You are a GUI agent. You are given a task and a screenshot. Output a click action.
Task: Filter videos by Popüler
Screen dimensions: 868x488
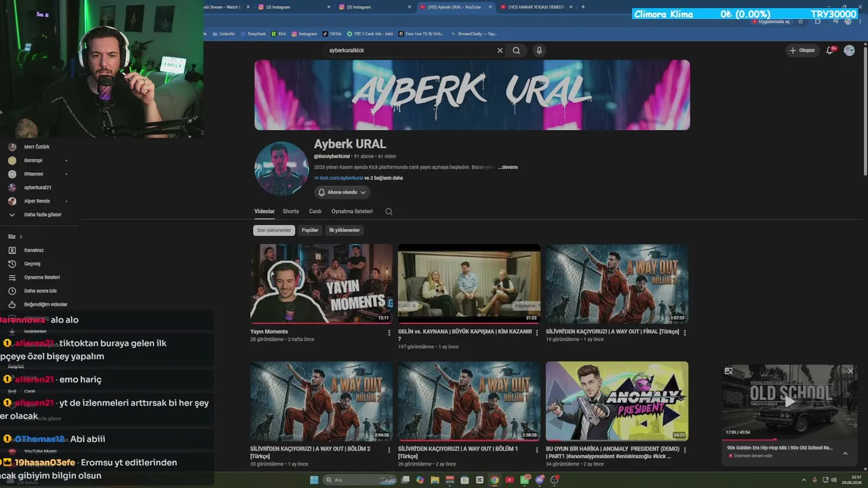coord(310,230)
